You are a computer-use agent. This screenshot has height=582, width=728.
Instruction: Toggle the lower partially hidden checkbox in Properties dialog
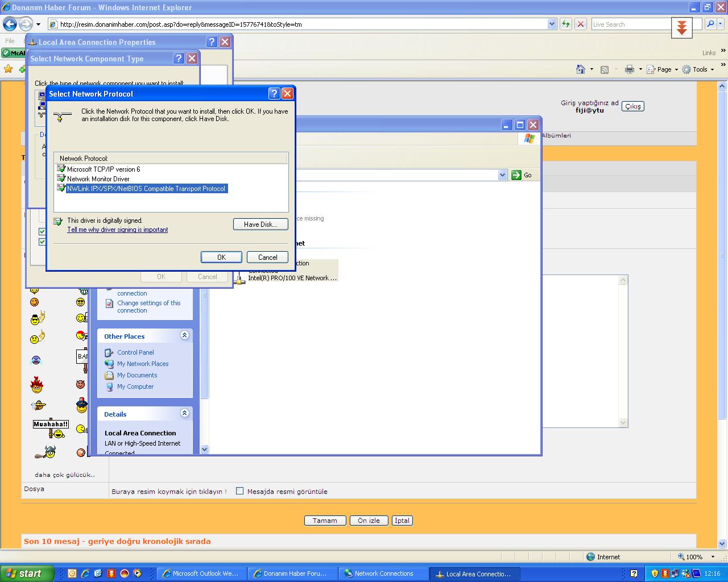point(42,242)
